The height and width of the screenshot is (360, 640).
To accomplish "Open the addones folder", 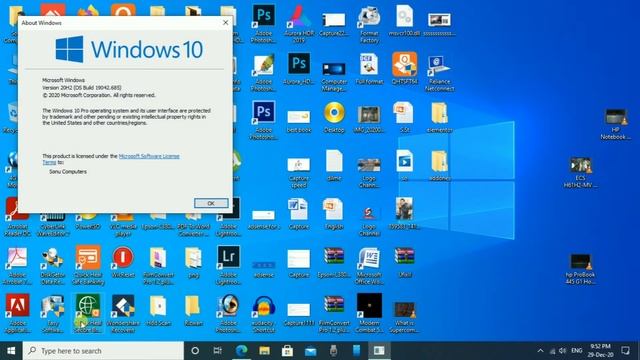I will point(439,166).
